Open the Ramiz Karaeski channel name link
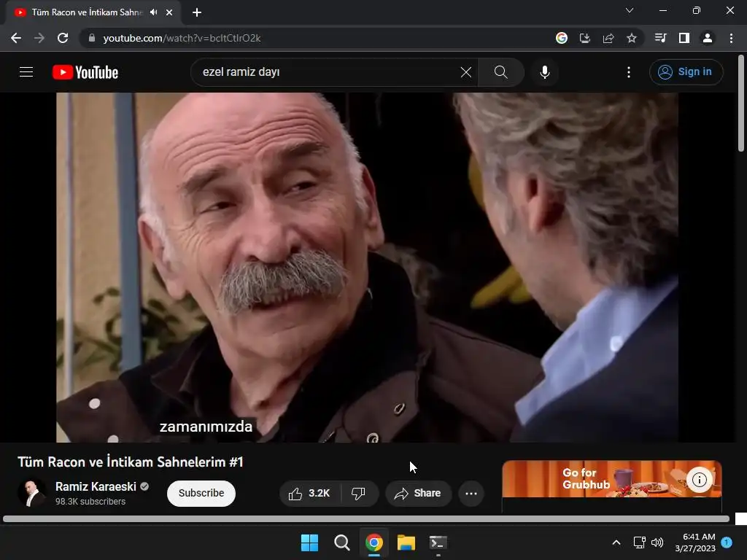The image size is (747, 560). tap(96, 486)
